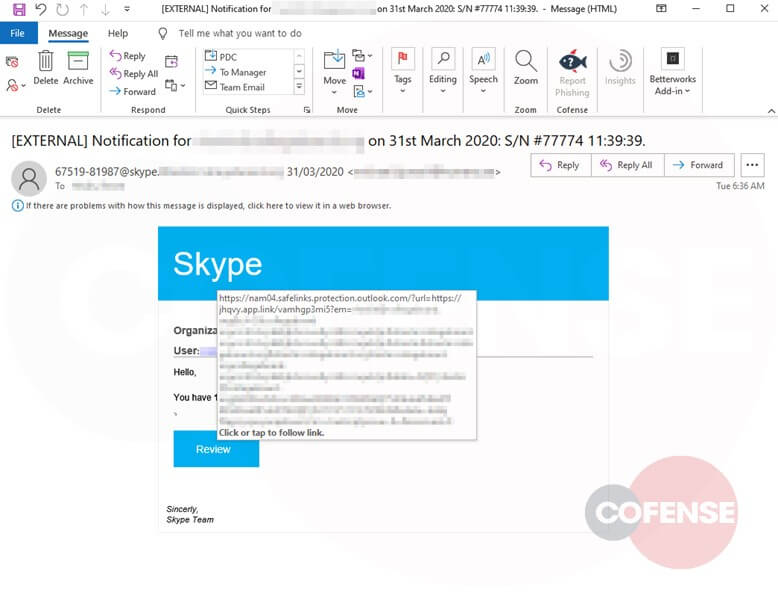Open More respond actions dropdown
This screenshot has width=778, height=601.
(x=175, y=85)
